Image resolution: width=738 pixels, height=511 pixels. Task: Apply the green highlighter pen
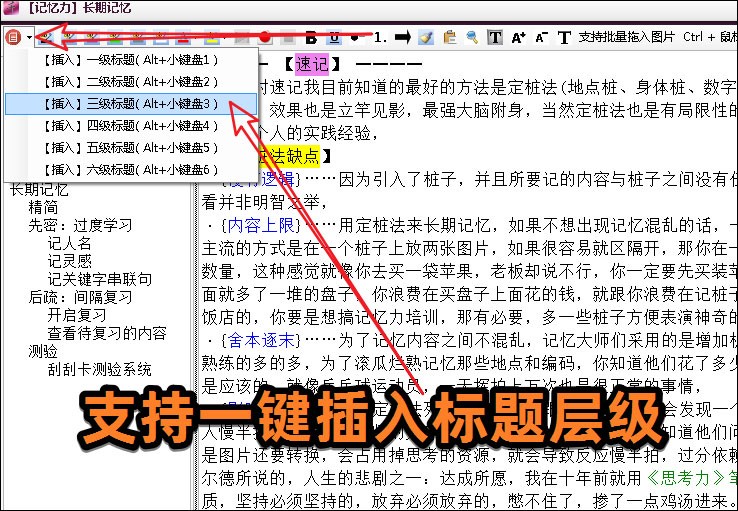[x=114, y=37]
